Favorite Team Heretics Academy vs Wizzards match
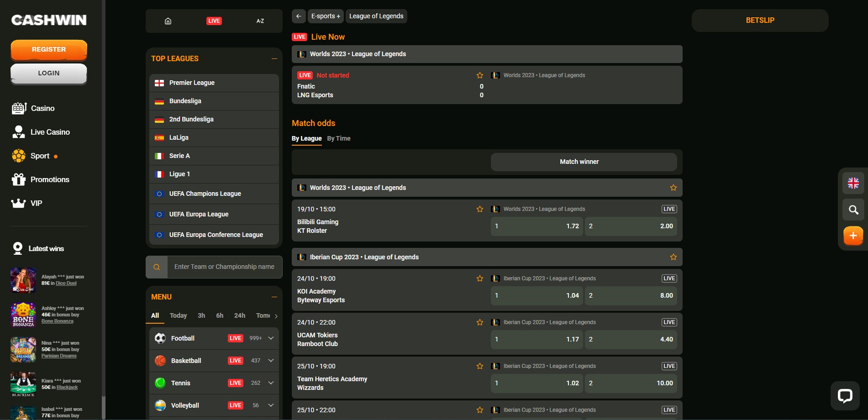 point(480,366)
